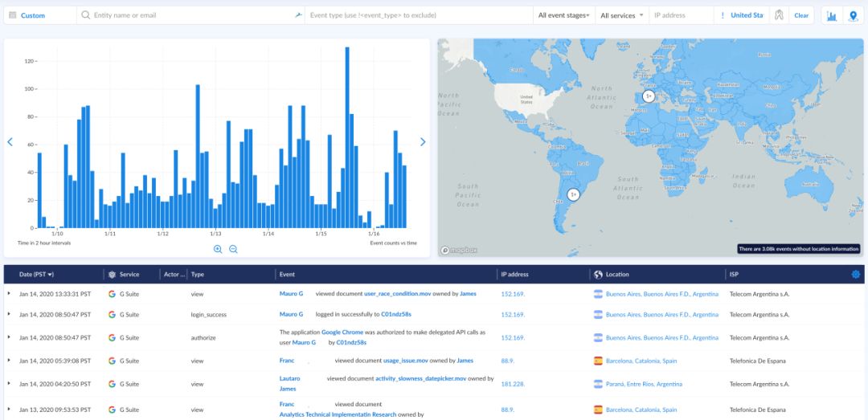Click the Custom time range calendar icon
The width and height of the screenshot is (868, 420).
coord(12,15)
